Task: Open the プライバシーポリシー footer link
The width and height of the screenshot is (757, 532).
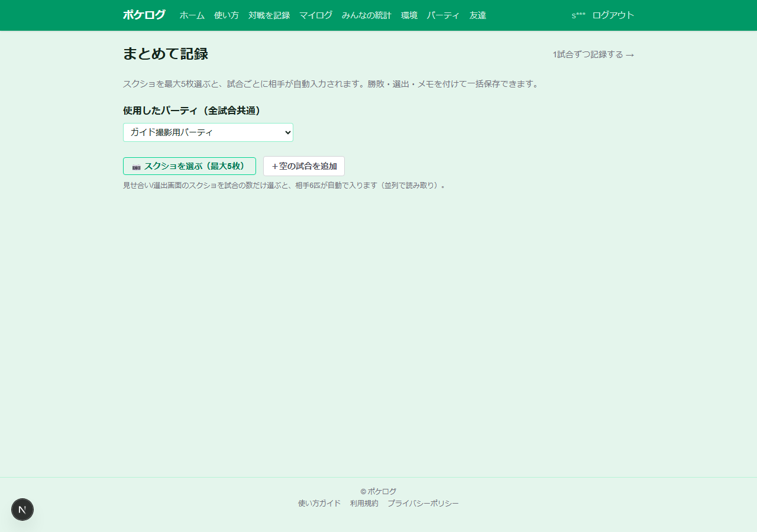Action: coord(423,504)
